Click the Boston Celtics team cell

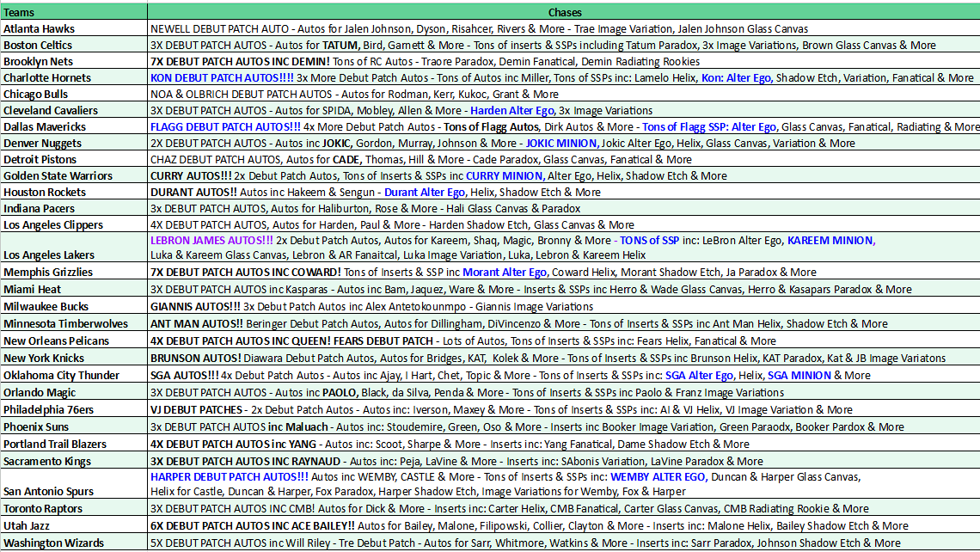74,45
